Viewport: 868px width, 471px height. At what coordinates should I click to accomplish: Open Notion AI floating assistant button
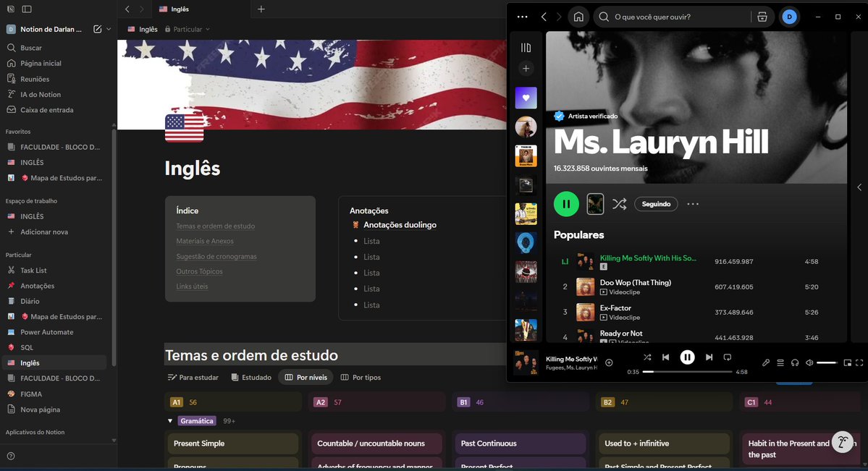pyautogui.click(x=842, y=442)
